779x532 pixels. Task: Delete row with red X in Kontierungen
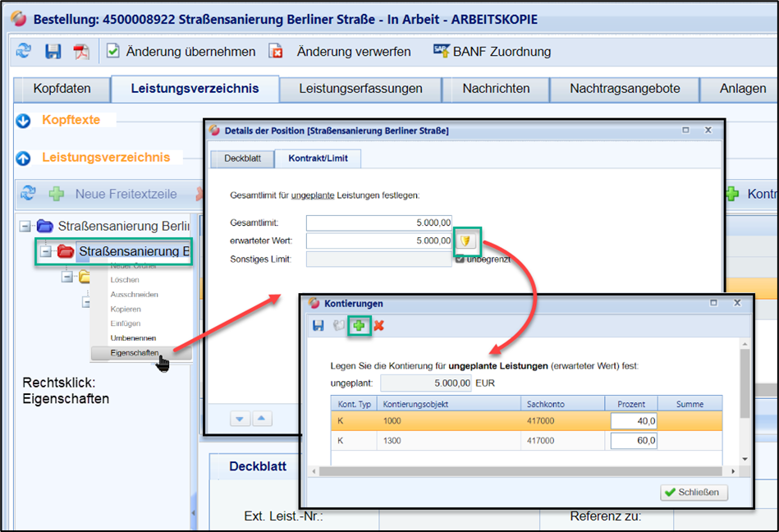[378, 326]
